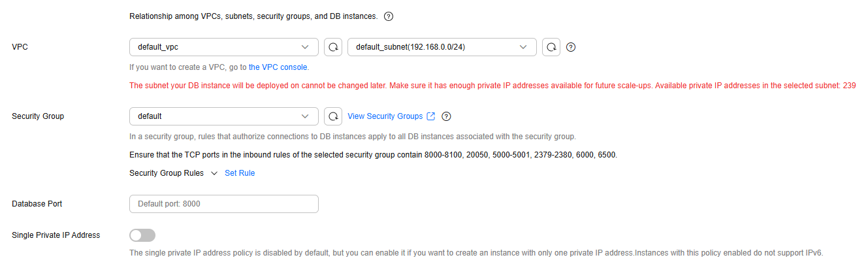Screen dimensions: 868x266
Task: Open the default_vpc dropdown
Action: click(224, 47)
